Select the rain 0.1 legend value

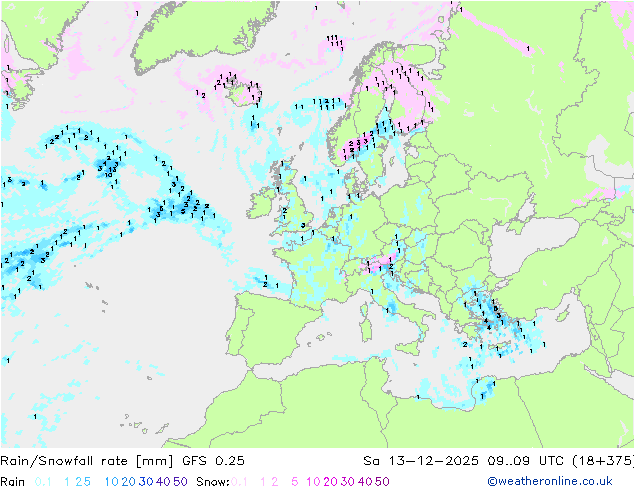tap(43, 482)
